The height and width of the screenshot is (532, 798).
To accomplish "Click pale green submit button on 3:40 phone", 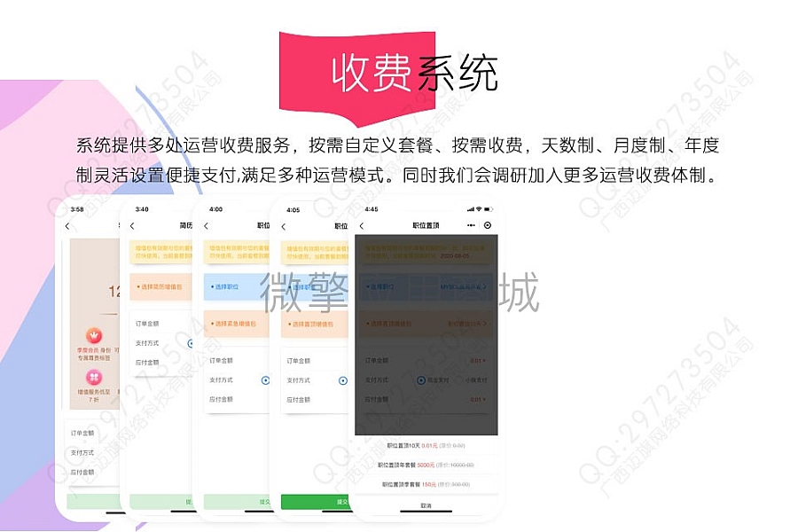I will (161, 502).
